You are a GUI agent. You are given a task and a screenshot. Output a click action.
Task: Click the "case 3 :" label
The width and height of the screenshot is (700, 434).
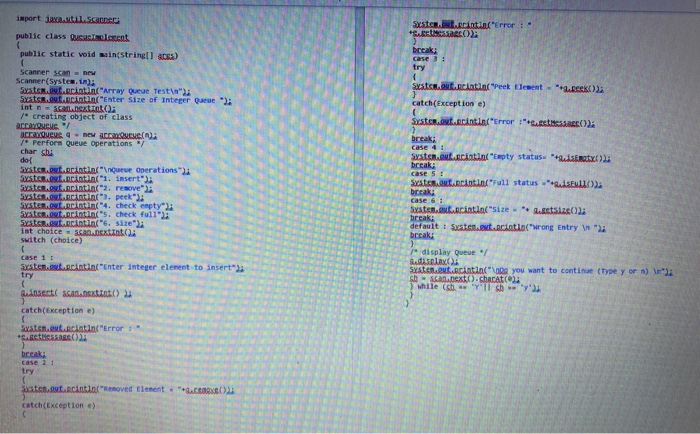429,58
